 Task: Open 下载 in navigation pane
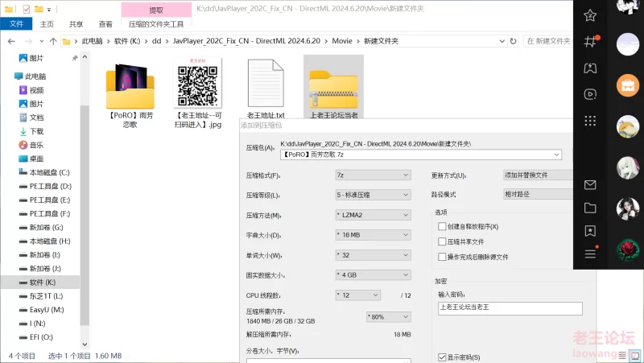(31, 131)
